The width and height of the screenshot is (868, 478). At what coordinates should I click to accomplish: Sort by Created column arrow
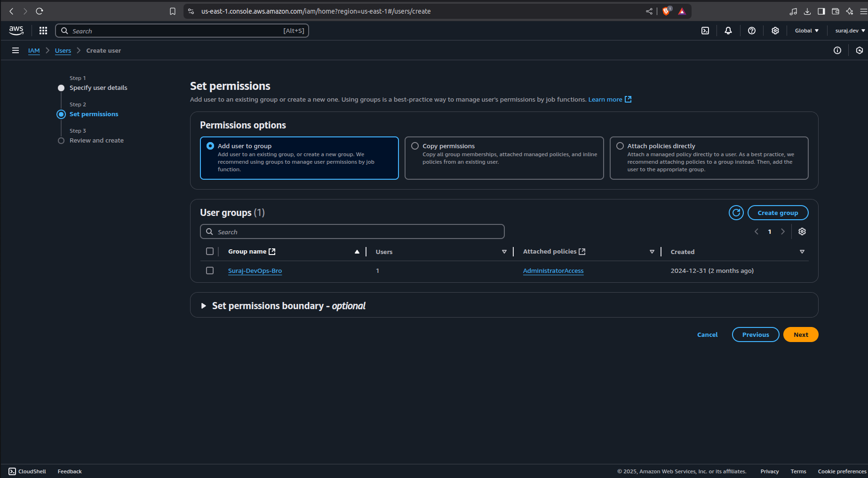tap(802, 252)
